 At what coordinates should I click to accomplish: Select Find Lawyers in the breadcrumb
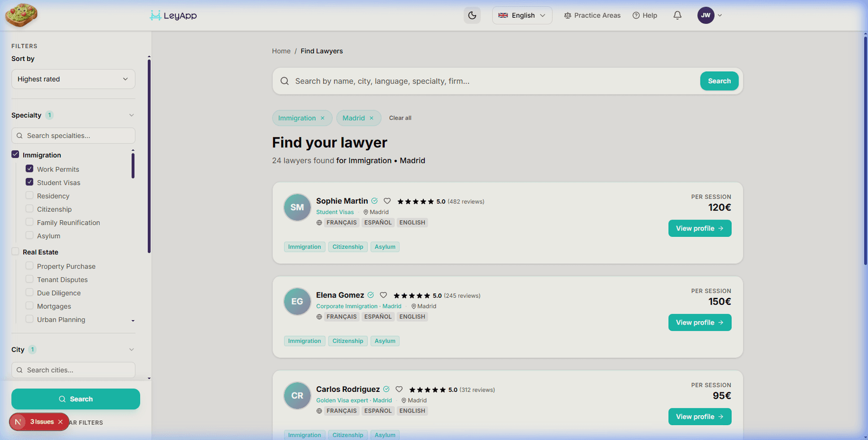(322, 51)
